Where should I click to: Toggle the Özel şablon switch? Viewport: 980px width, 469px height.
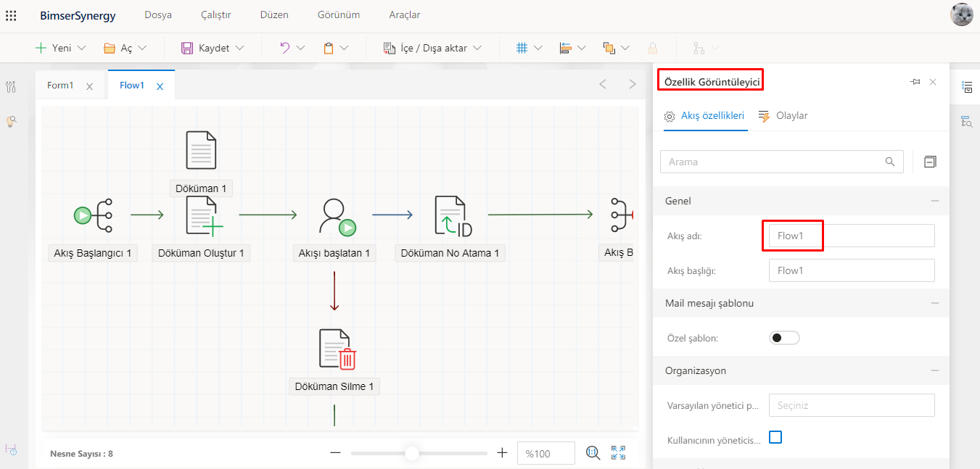[784, 338]
